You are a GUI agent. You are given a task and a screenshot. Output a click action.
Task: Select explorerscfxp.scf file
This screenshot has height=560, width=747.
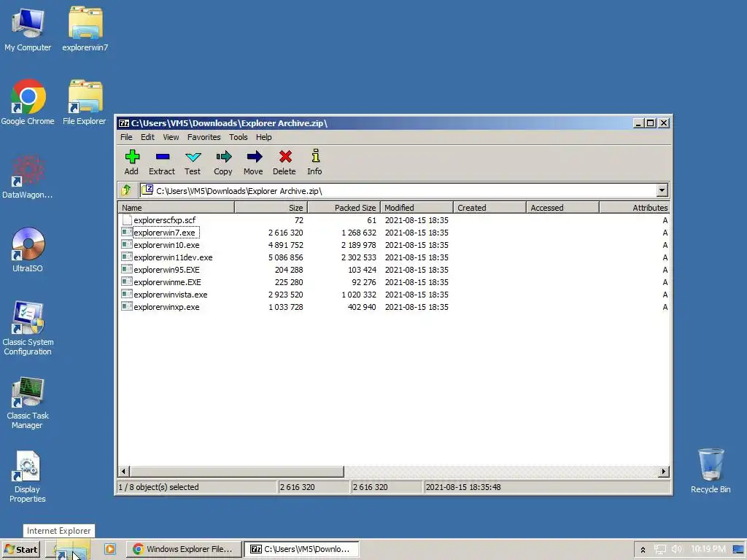(x=164, y=220)
